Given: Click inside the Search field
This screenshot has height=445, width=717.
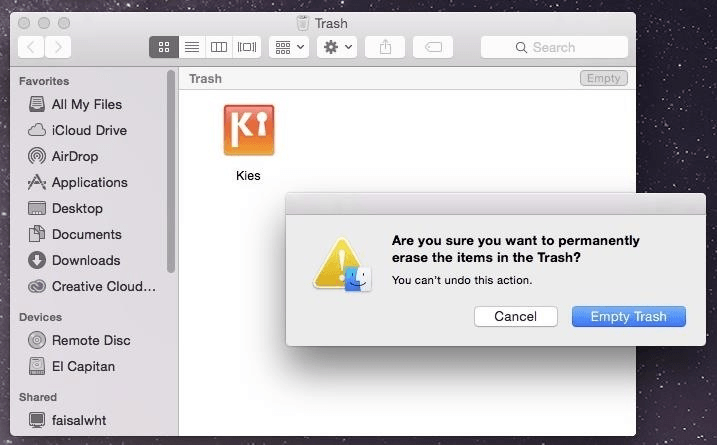Looking at the screenshot, I should click(x=554, y=47).
